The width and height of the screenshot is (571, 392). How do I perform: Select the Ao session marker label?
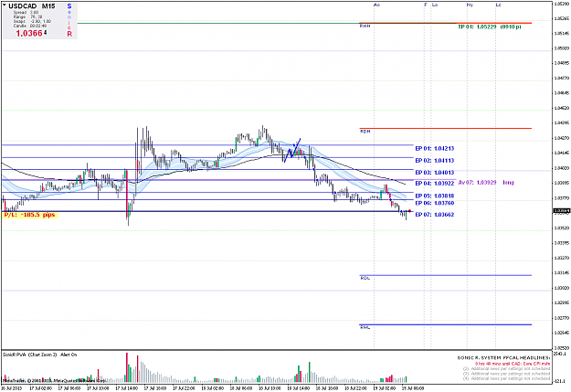point(377,5)
